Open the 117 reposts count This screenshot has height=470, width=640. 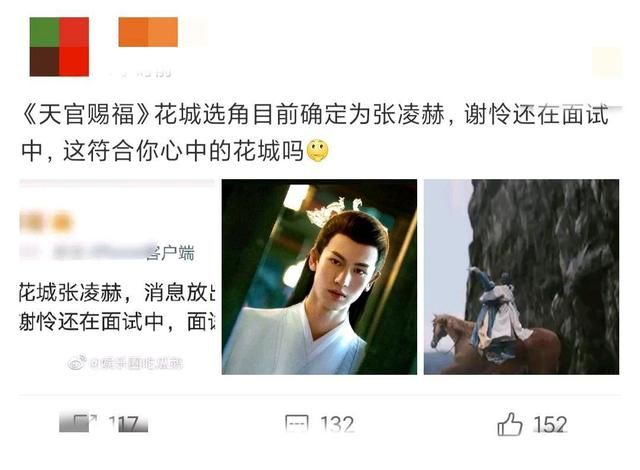128,424
